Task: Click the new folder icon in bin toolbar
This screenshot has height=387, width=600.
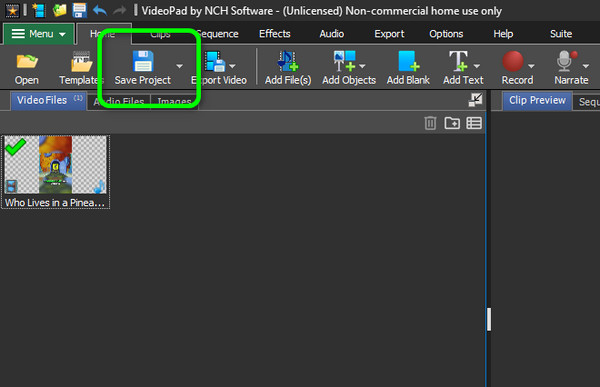Action: [x=452, y=123]
